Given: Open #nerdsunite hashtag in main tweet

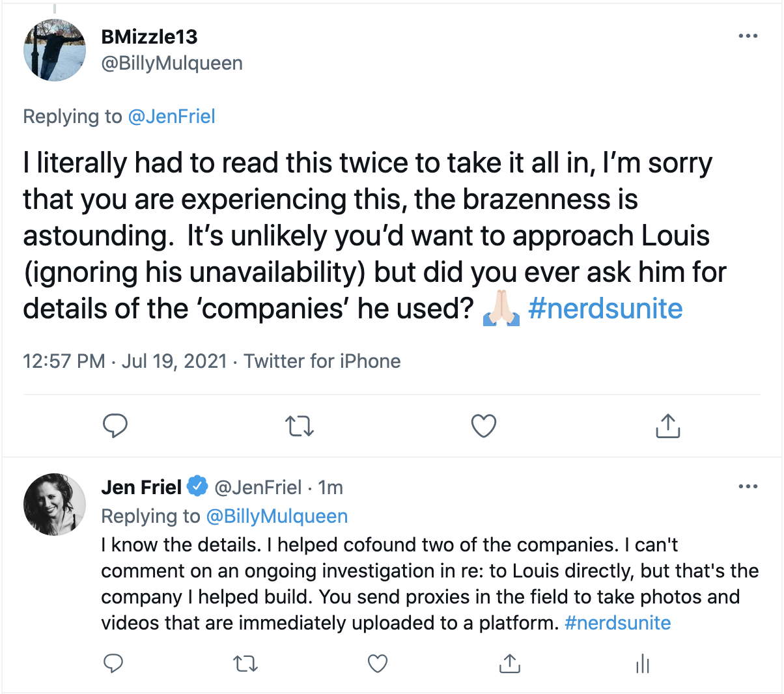Looking at the screenshot, I should (605, 309).
